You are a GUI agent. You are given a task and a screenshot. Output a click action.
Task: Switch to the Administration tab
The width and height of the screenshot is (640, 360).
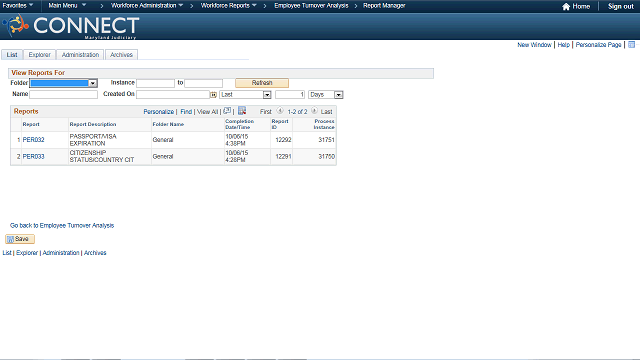click(80, 55)
